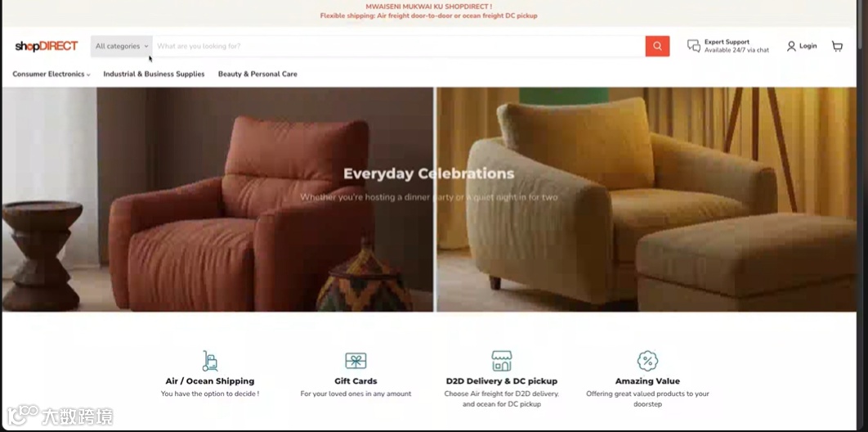This screenshot has width=868, height=432.
Task: Expand the Consumer Electronics menu
Action: 51,74
